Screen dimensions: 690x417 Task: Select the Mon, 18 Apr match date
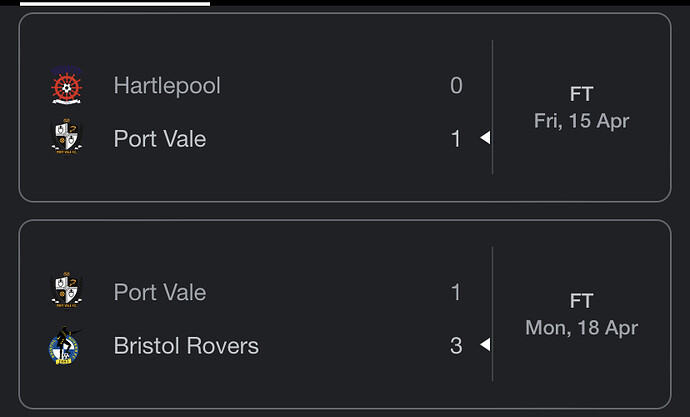click(581, 328)
